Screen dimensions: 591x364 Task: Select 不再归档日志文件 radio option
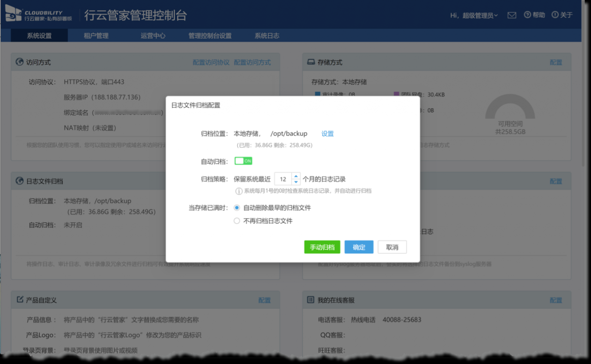[x=237, y=221]
